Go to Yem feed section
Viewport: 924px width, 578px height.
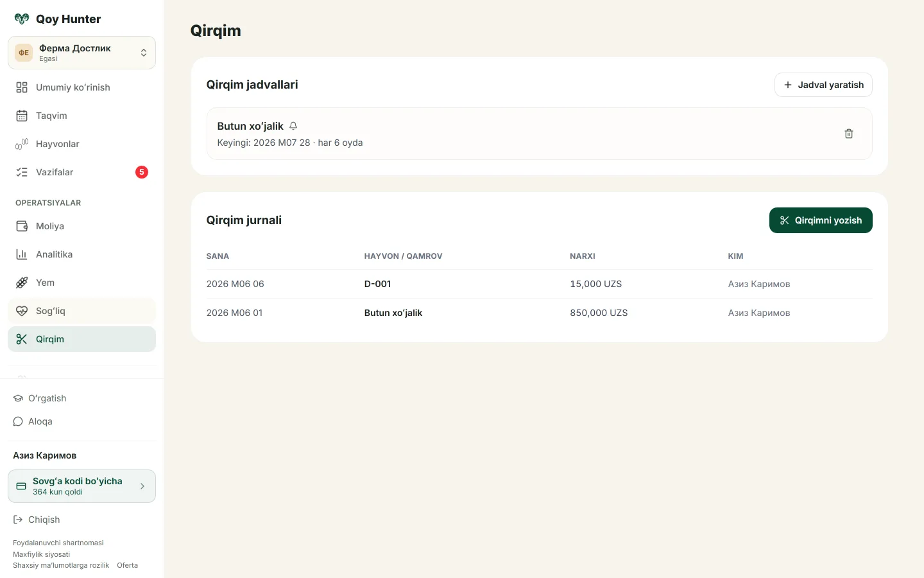(x=81, y=283)
